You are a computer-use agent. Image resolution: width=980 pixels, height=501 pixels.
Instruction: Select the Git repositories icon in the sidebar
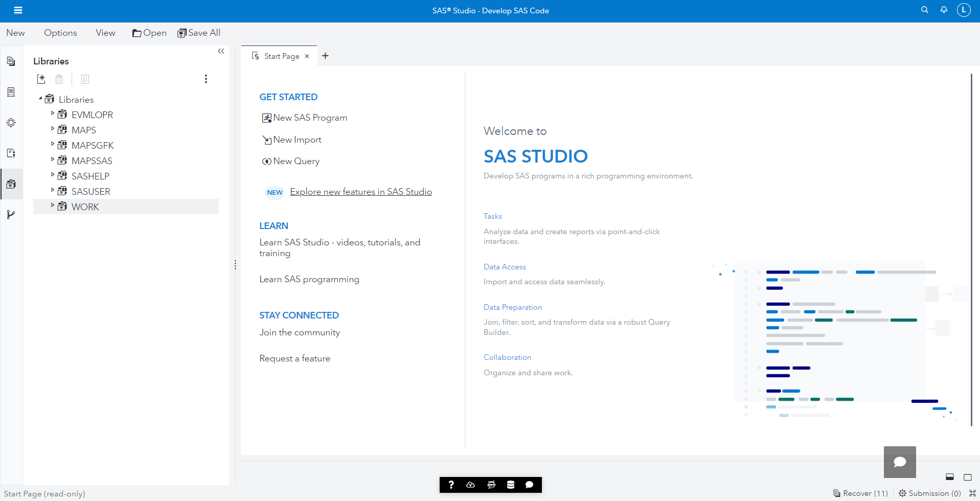11,214
